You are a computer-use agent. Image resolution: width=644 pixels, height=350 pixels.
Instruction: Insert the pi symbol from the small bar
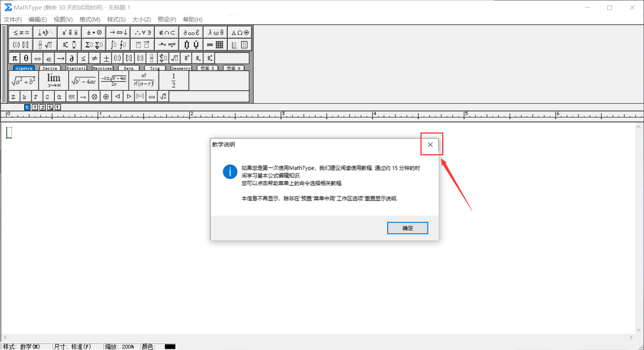point(14,58)
